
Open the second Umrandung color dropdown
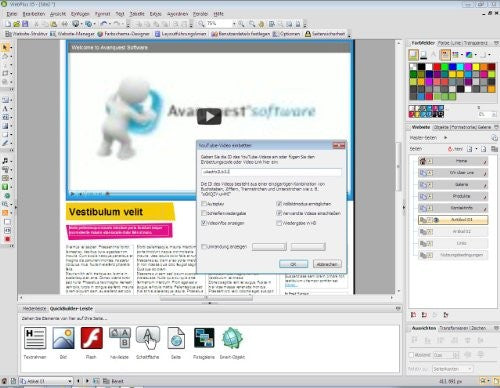click(x=308, y=247)
